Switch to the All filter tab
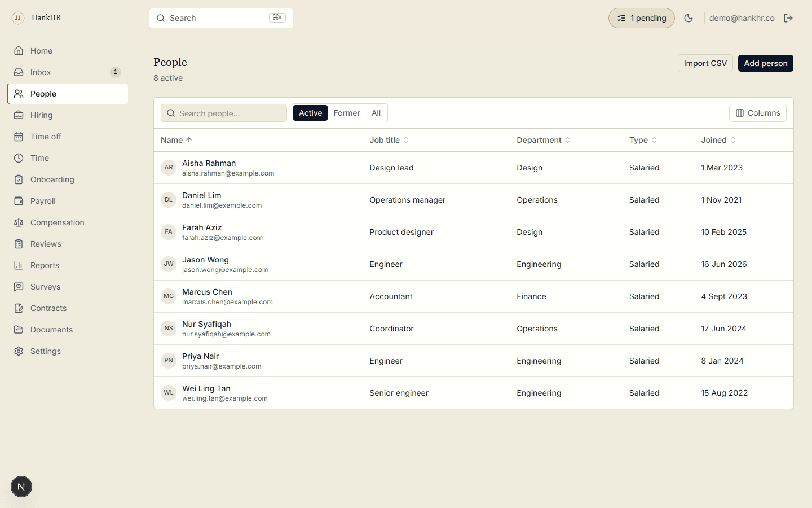The height and width of the screenshot is (508, 812). tap(376, 113)
